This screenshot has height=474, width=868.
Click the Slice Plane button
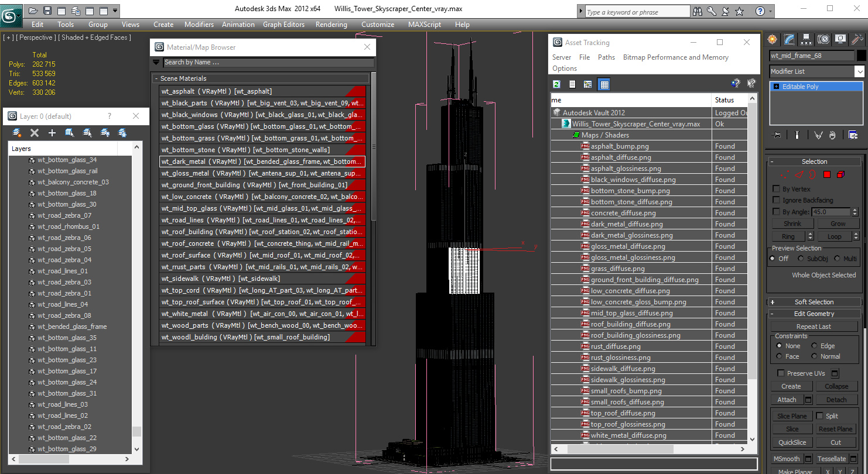(792, 416)
